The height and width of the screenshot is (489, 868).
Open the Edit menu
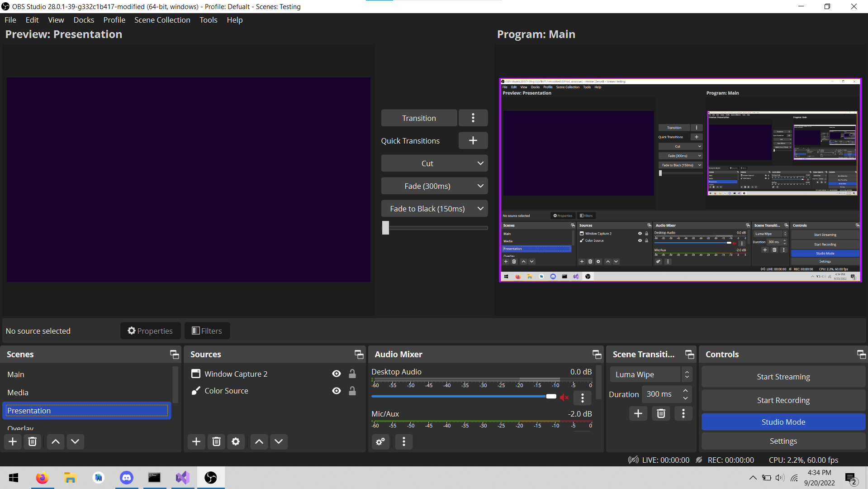tap(32, 20)
